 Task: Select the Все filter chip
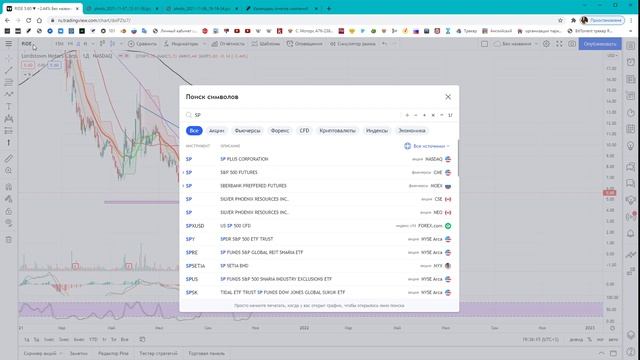pos(194,131)
